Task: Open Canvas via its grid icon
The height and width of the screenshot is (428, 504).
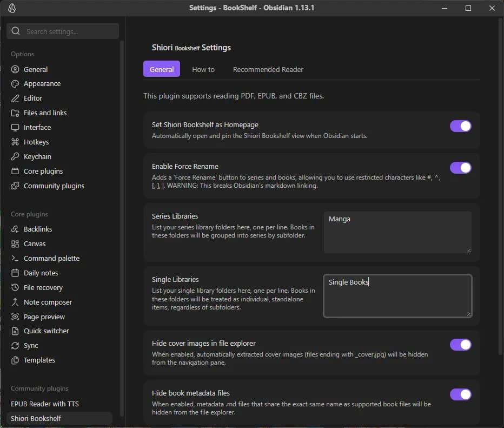Action: coord(15,243)
